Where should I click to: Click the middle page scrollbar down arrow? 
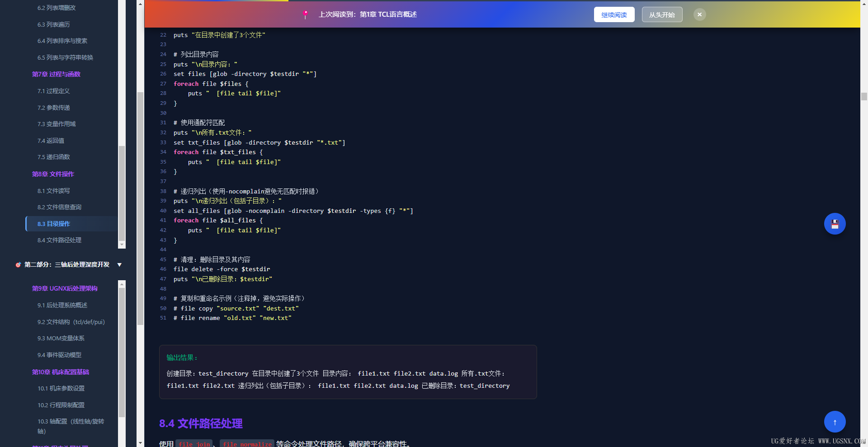pos(140,443)
